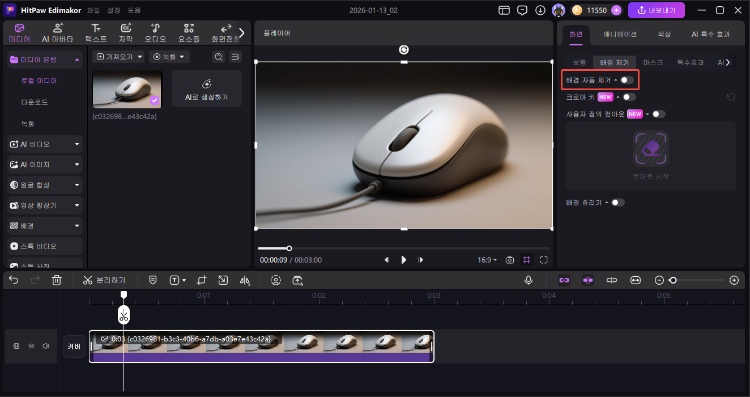The height and width of the screenshot is (397, 750).
Task: Click 분리하기 split button
Action: [104, 280]
